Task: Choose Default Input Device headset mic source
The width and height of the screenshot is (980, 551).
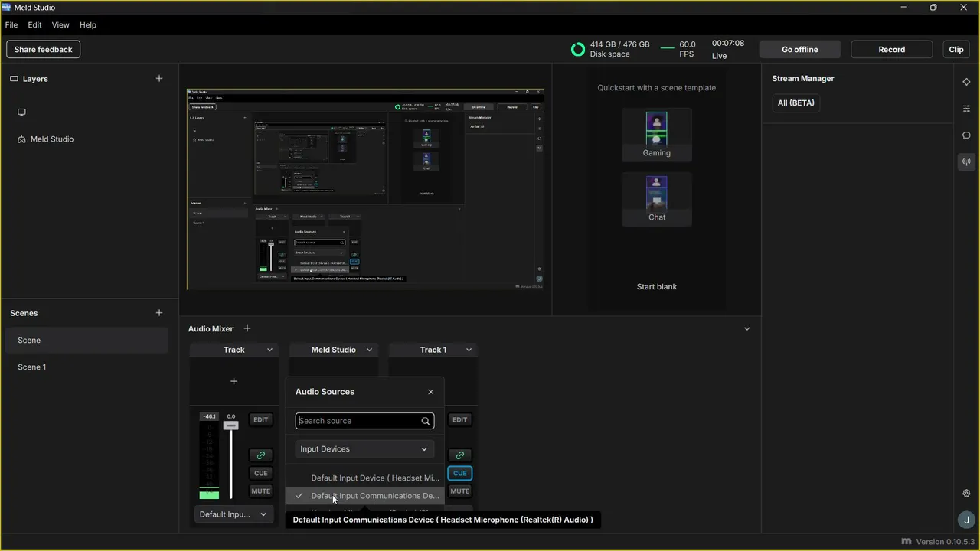Action: (364, 478)
